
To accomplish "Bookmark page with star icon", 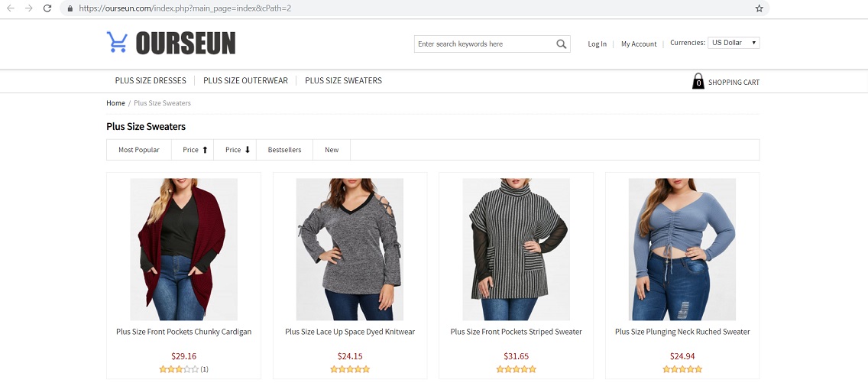I will pyautogui.click(x=759, y=8).
